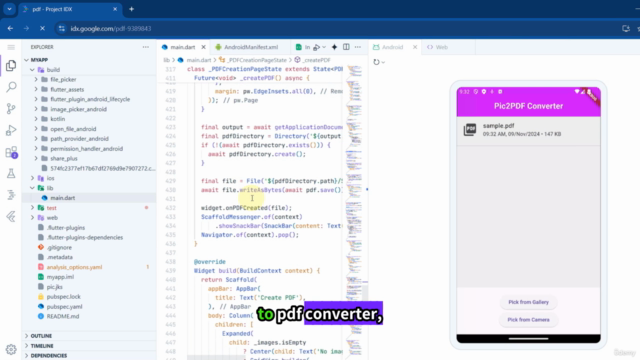
Task: Collapse the lib folder
Action: 32,188
